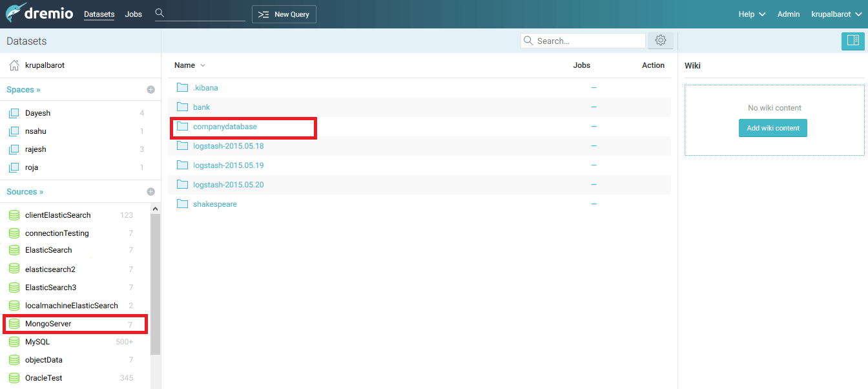
Task: Click the database icon beside ElasticSearch
Action: coord(14,250)
